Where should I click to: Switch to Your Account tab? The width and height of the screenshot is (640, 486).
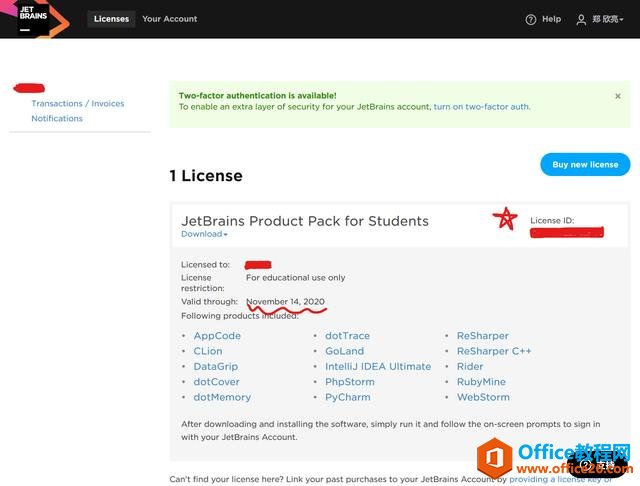point(169,19)
